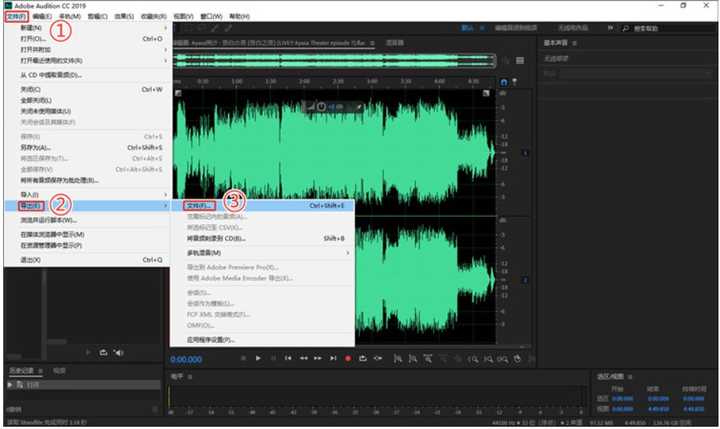
Task: Click the Play button in transport controls
Action: coord(258,358)
